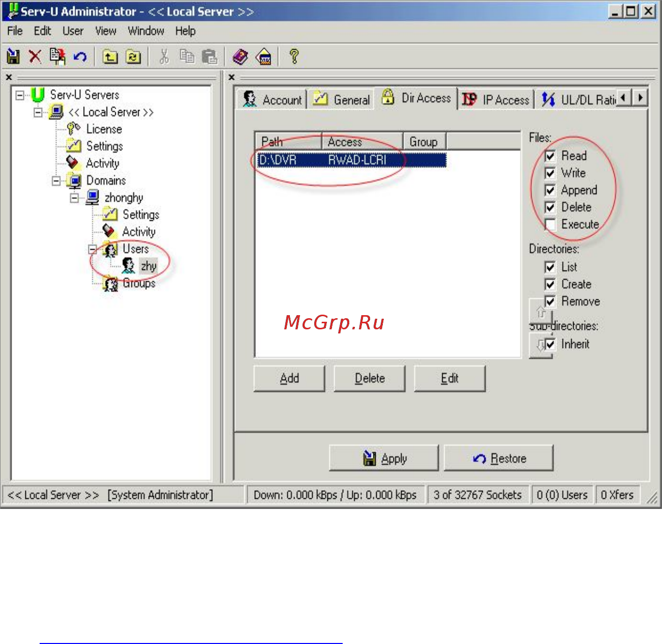Toggle the List directories checkbox

point(550,267)
